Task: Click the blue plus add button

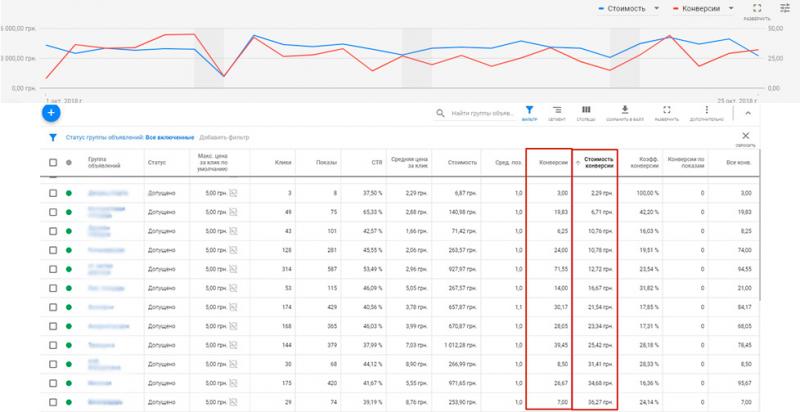Action: pos(51,113)
